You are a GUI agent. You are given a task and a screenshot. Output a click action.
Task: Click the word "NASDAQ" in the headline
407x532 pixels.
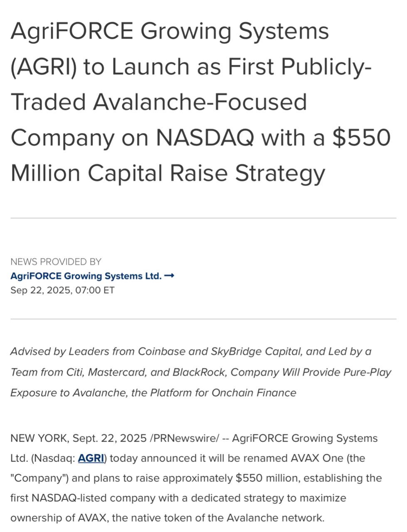(205, 138)
